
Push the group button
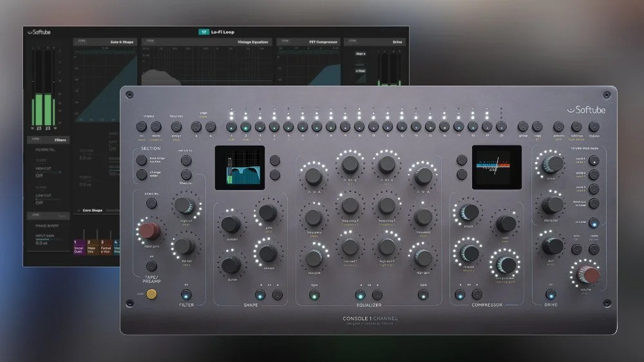pyautogui.click(x=523, y=126)
